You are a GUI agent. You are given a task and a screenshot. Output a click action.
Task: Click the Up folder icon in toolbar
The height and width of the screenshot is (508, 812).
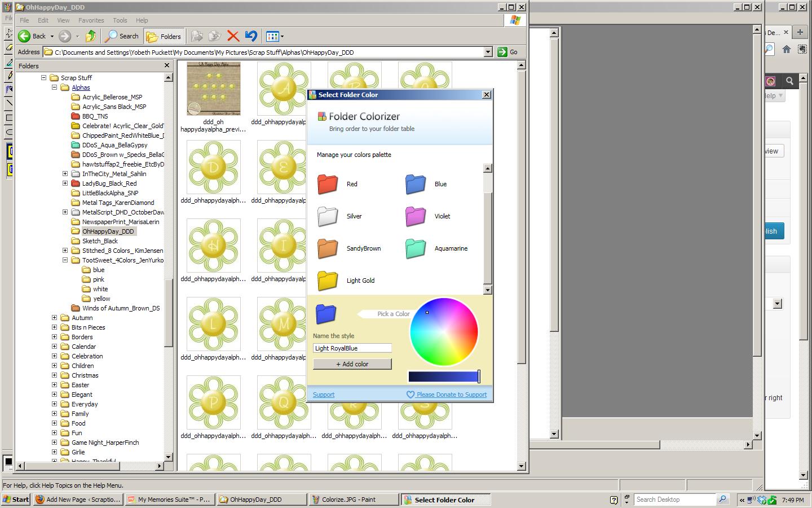(91, 36)
